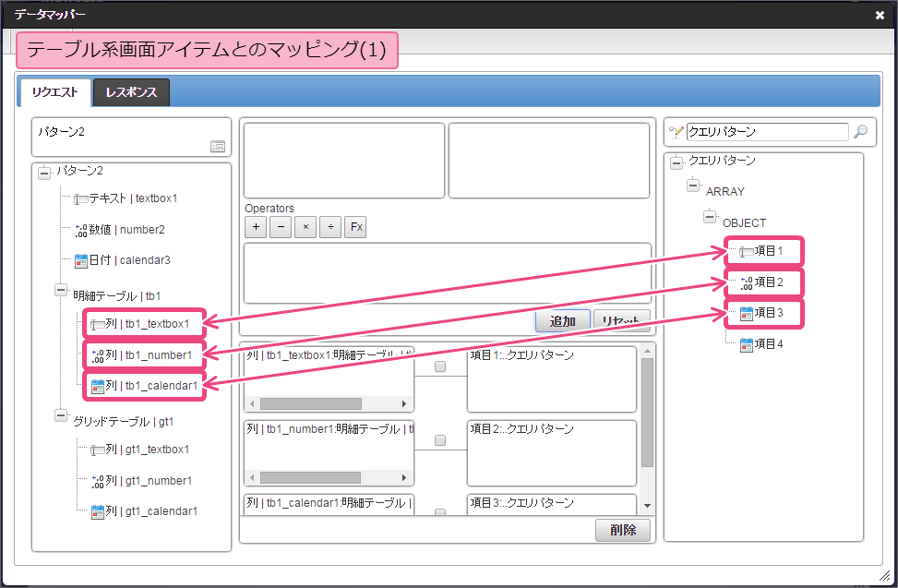Click the 項目3 calendar icon
Image resolution: width=898 pixels, height=588 pixels.
(x=747, y=314)
